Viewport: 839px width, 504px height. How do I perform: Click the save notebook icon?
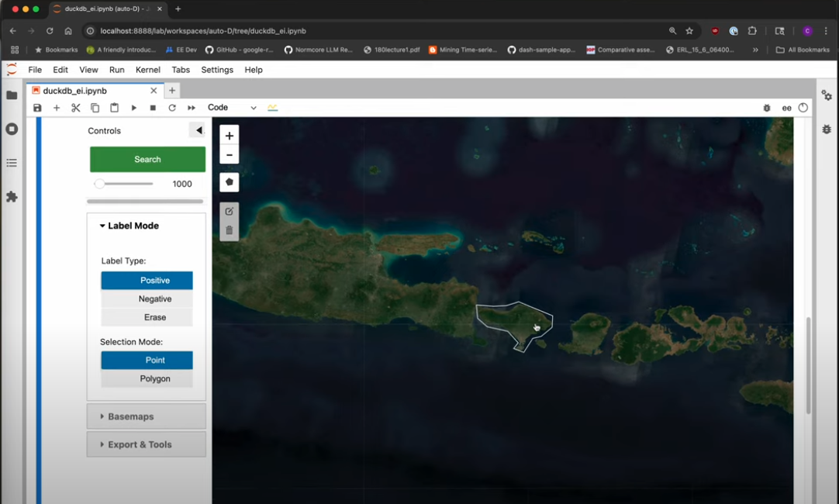pos(37,108)
